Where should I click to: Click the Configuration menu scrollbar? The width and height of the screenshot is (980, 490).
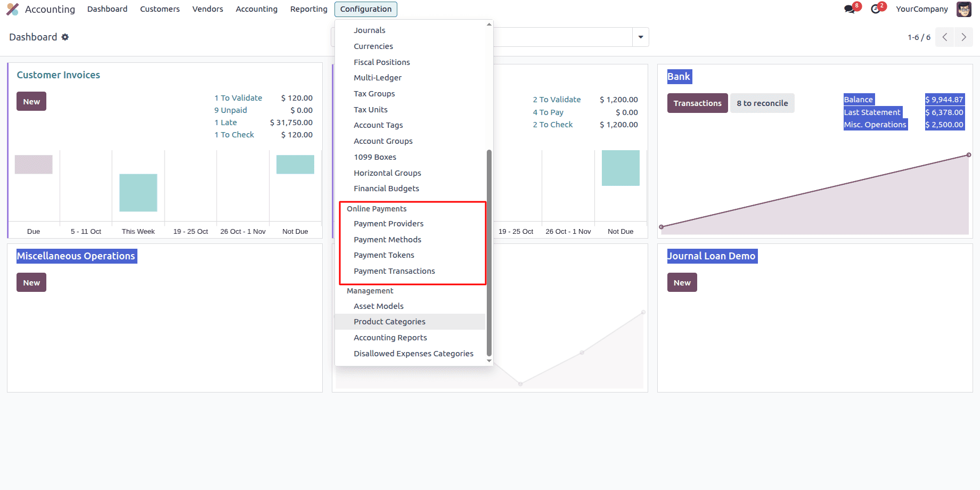click(x=488, y=250)
